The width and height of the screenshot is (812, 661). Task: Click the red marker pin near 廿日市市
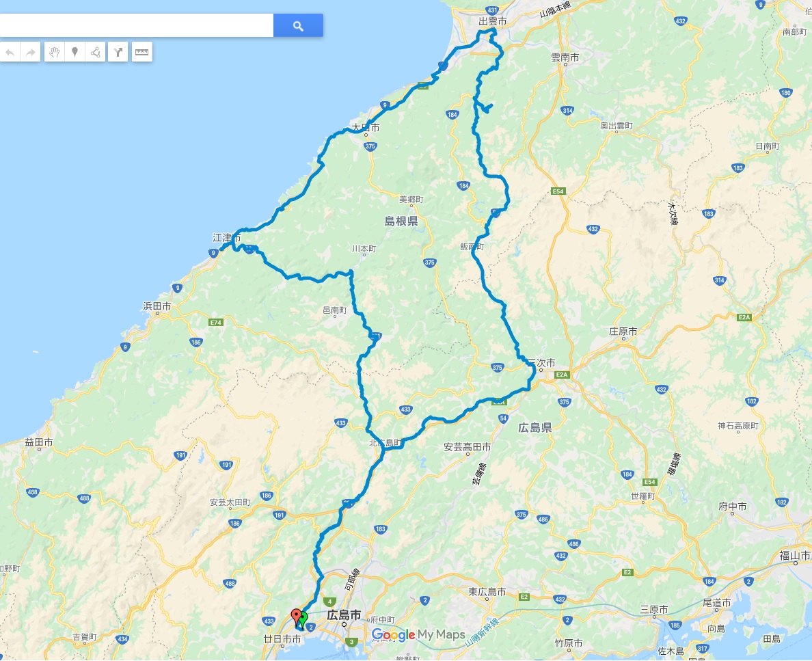click(x=296, y=616)
